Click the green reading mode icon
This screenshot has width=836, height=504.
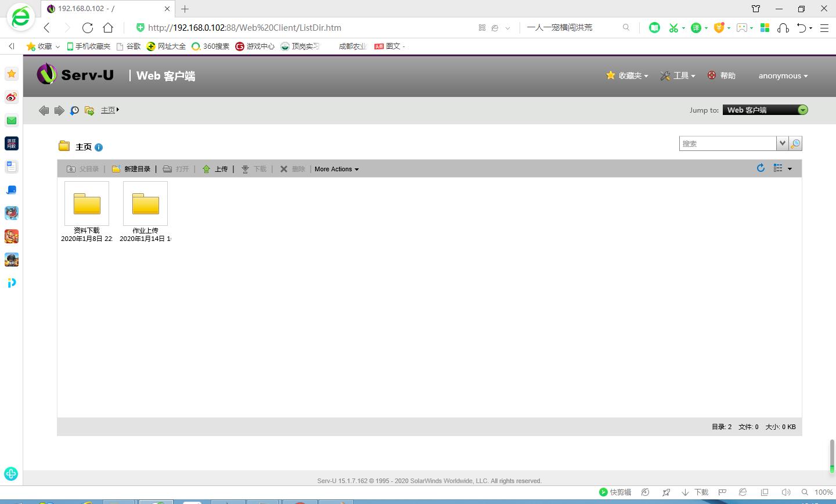pyautogui.click(x=654, y=27)
